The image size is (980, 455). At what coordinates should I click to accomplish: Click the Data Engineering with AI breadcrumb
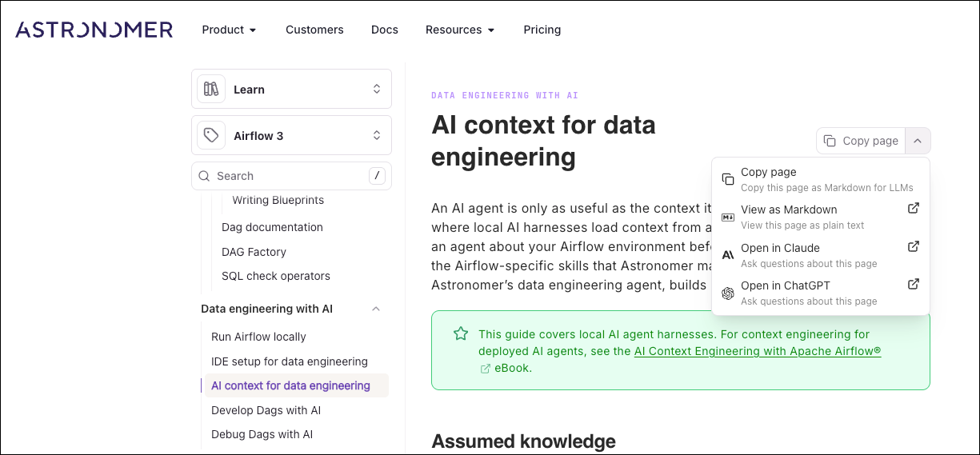click(x=505, y=95)
